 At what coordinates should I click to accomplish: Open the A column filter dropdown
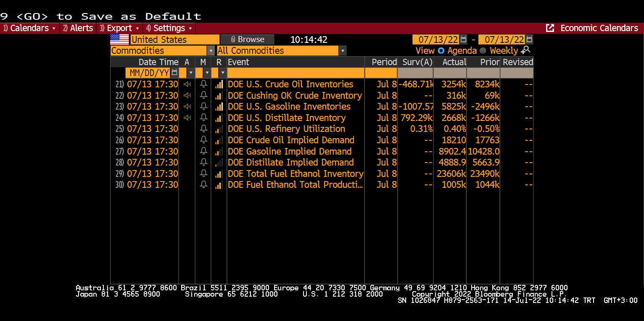(191, 73)
